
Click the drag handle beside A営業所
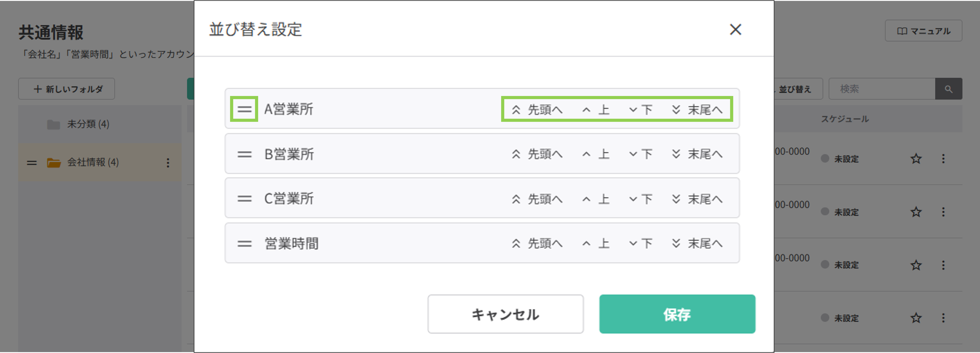coord(245,109)
